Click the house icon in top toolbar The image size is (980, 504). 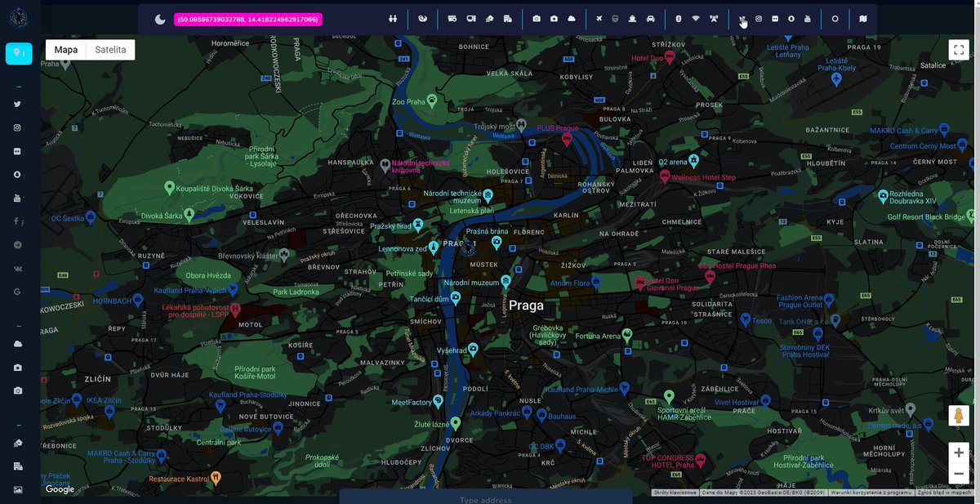coord(489,19)
